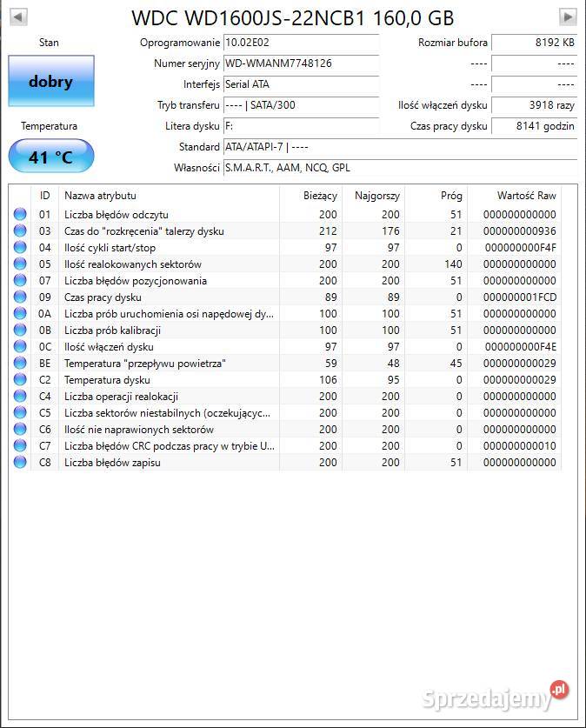Click the 'Bieżący' column header

coord(311,196)
